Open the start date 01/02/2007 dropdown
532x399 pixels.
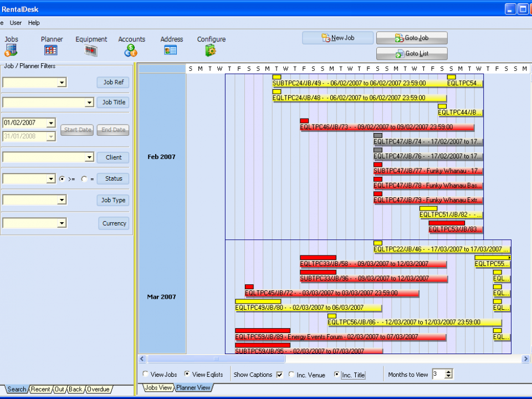pyautogui.click(x=51, y=123)
